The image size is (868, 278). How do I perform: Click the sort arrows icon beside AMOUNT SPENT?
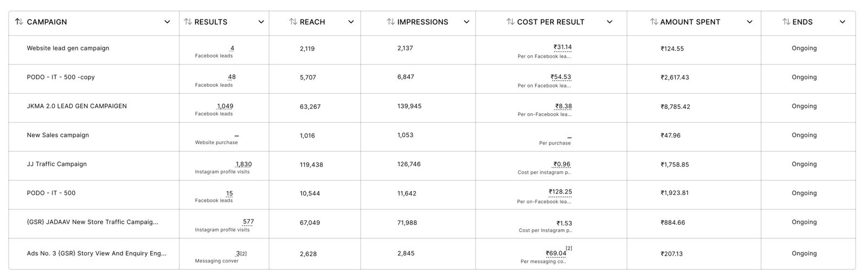(x=654, y=22)
